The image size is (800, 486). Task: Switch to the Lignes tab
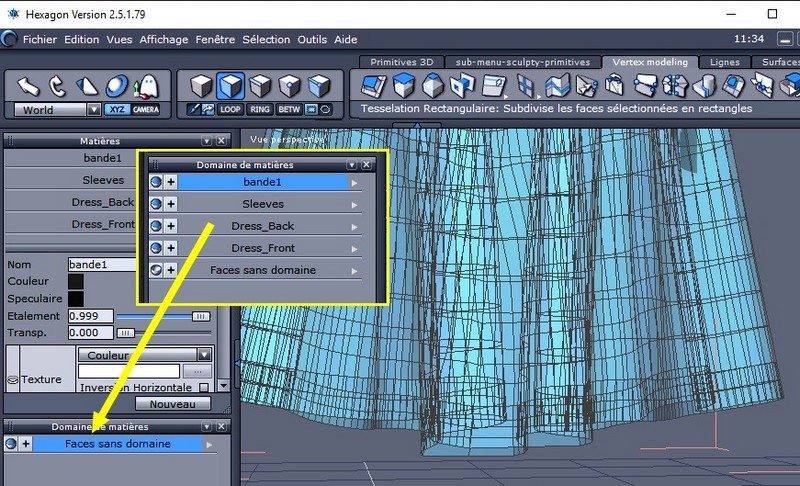pos(724,62)
